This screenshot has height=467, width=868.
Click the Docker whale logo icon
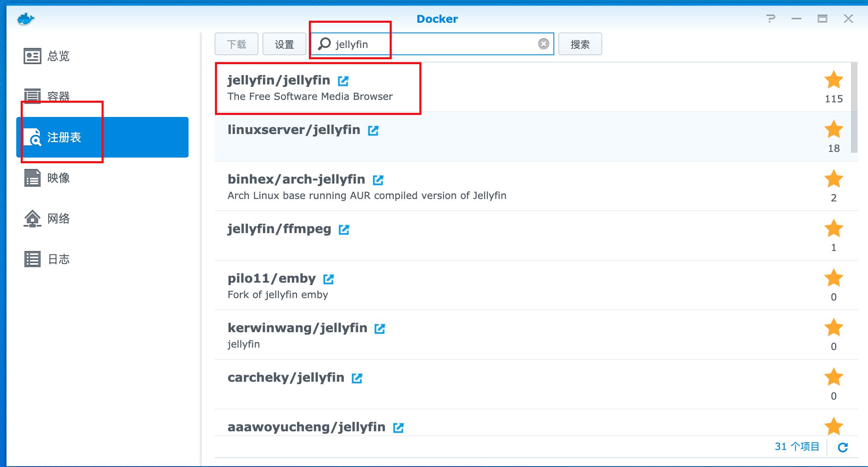point(26,19)
